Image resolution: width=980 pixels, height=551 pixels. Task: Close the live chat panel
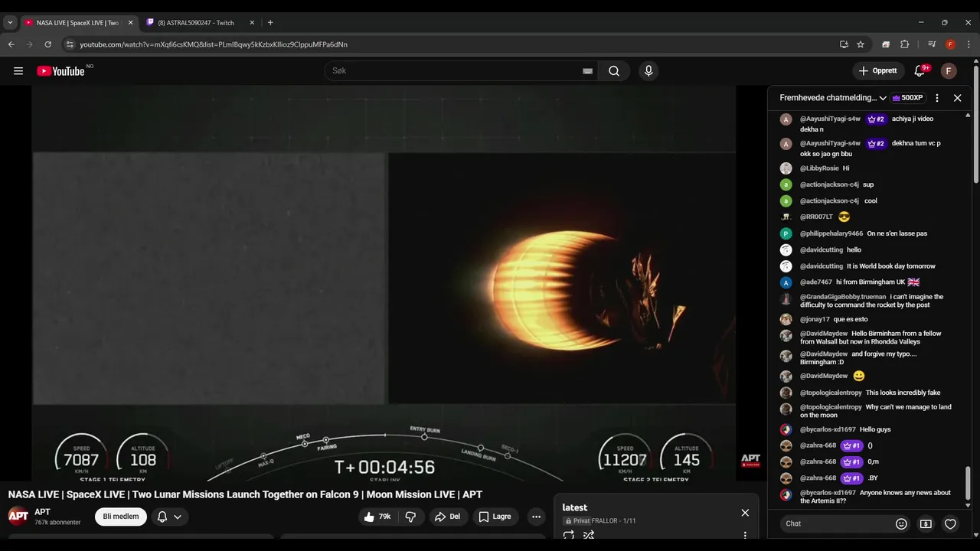pyautogui.click(x=957, y=98)
